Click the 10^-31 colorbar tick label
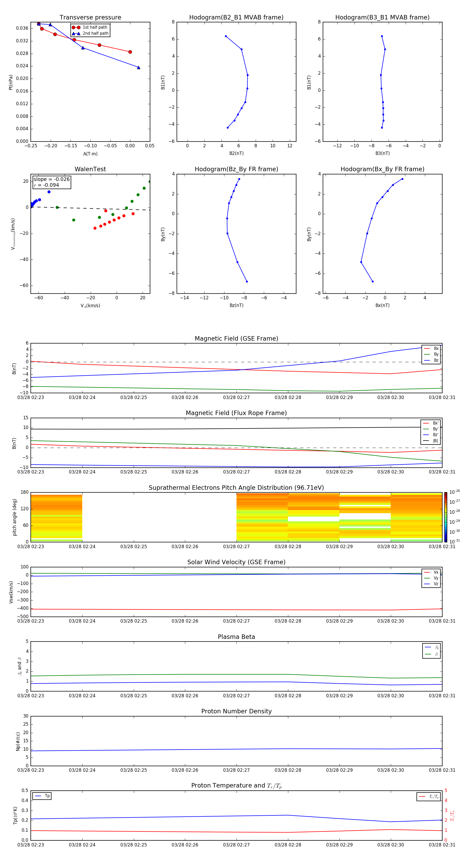 tap(455, 542)
